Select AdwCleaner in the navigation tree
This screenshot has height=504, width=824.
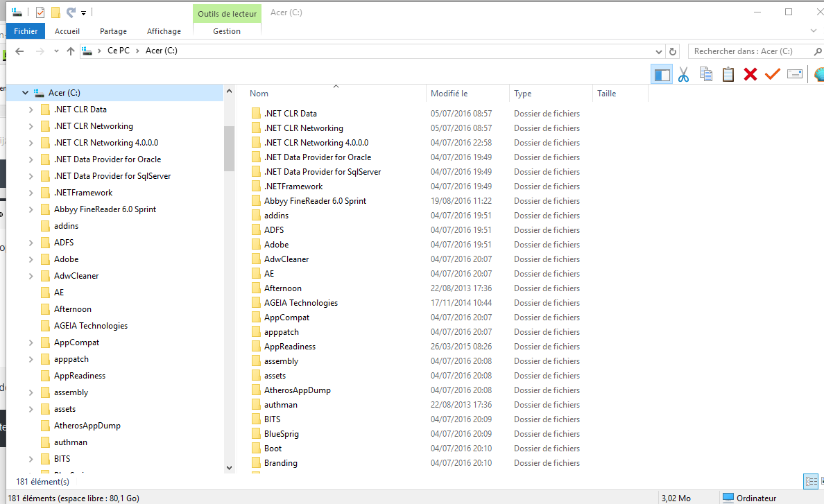(x=76, y=276)
